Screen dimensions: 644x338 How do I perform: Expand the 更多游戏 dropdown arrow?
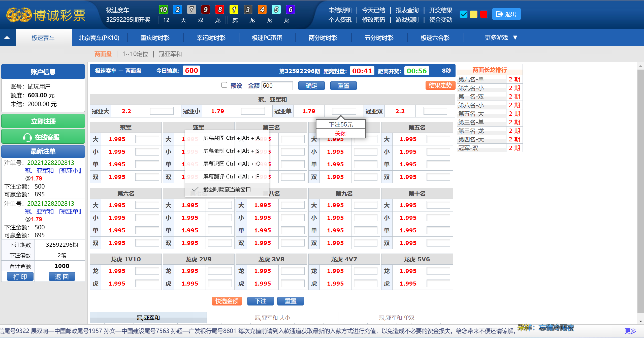pos(515,38)
